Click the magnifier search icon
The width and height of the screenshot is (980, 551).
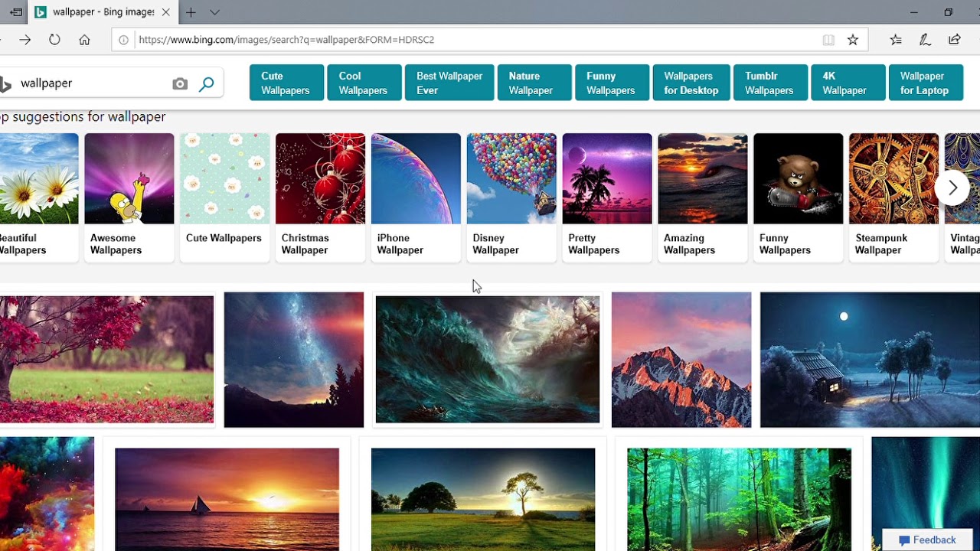click(206, 84)
